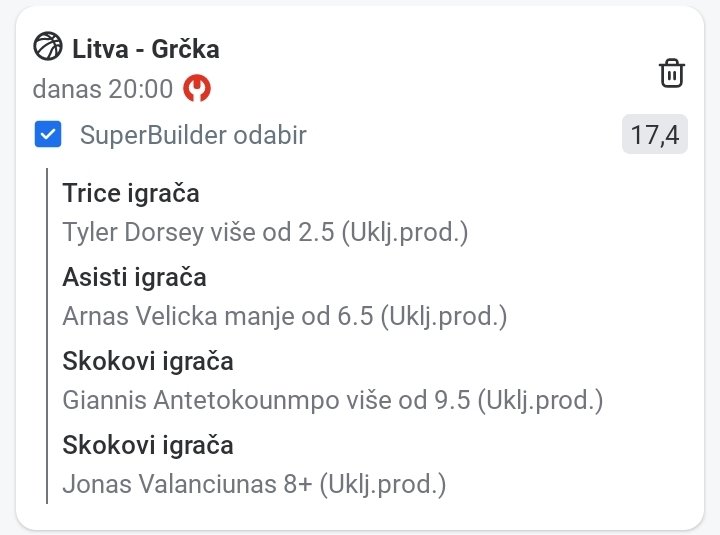The image size is (720, 535).
Task: Click the basketball sport icon
Action: [x=47, y=47]
